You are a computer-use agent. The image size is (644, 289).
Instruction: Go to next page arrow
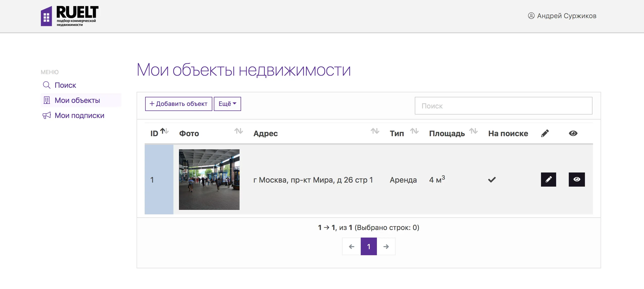click(386, 247)
